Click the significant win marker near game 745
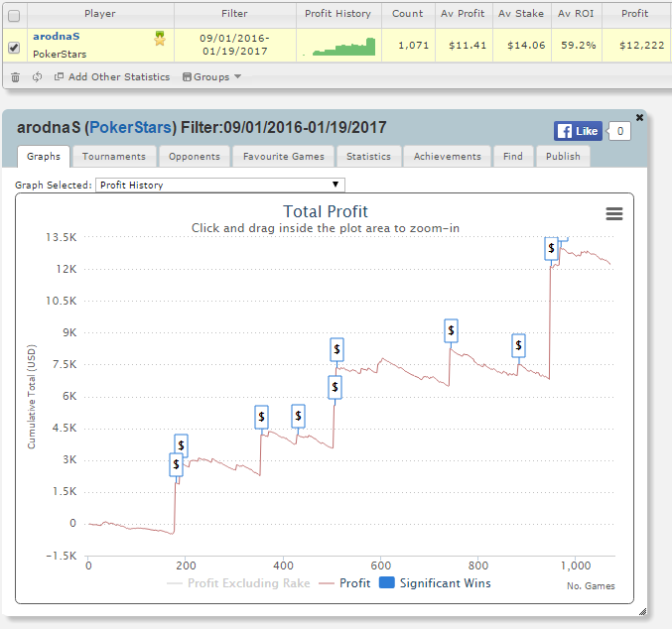 click(x=451, y=330)
